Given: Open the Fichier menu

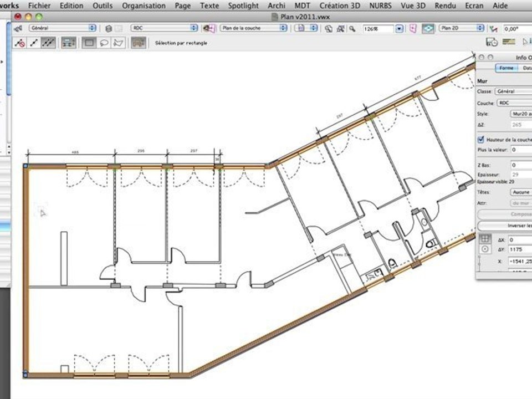Looking at the screenshot, I should 39,6.
